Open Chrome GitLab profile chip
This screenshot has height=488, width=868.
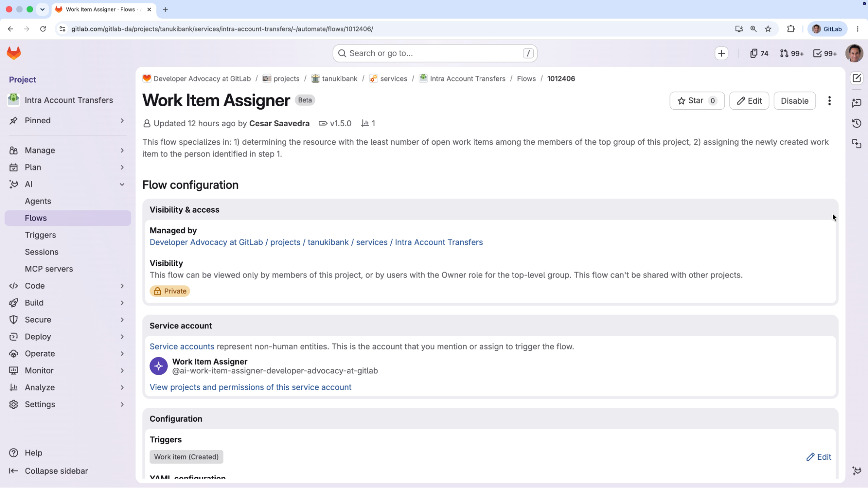(827, 29)
